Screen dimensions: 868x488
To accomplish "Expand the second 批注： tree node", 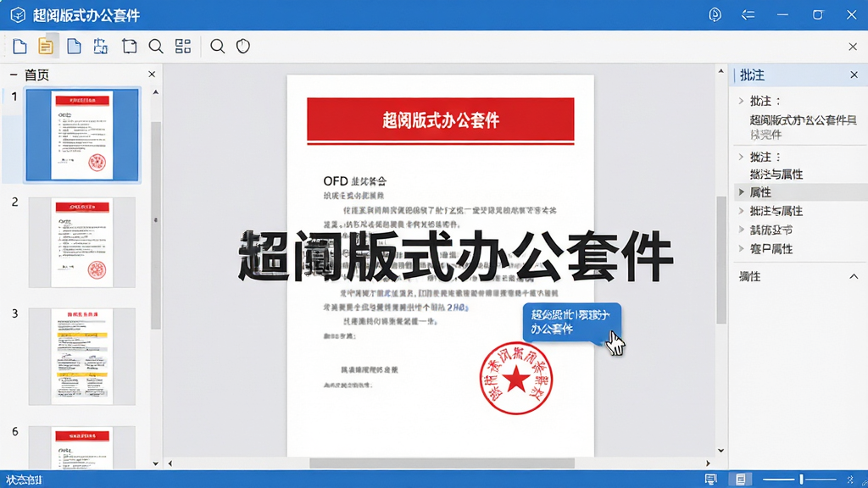I will coord(741,157).
